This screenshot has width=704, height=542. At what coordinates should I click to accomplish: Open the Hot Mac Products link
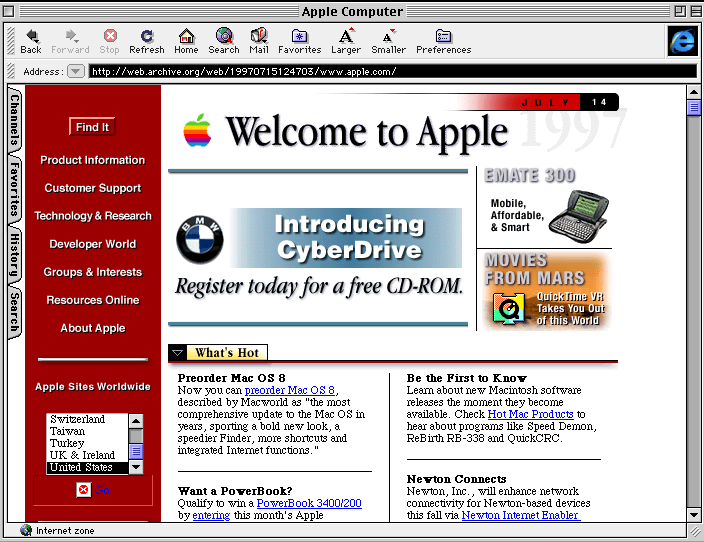530,414
